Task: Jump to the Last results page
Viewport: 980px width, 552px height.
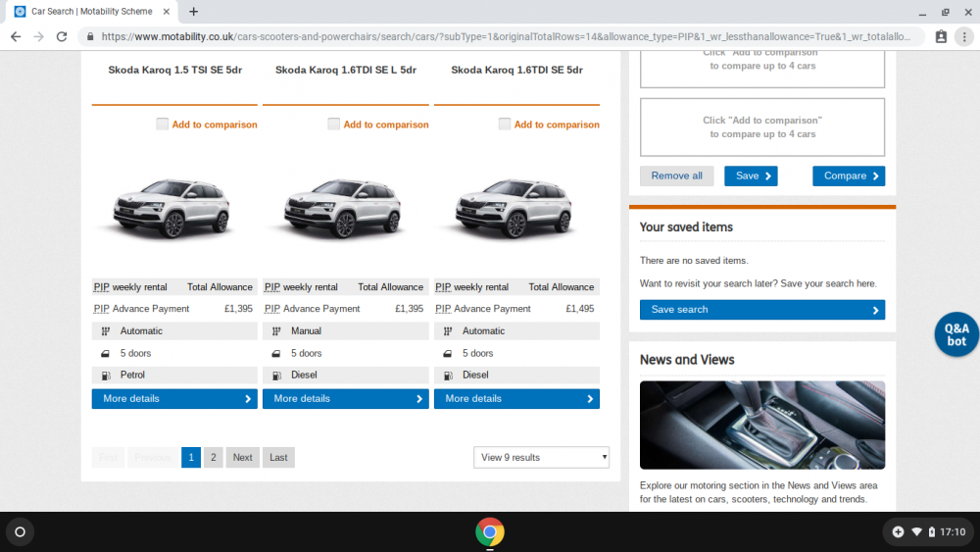Action: point(278,458)
